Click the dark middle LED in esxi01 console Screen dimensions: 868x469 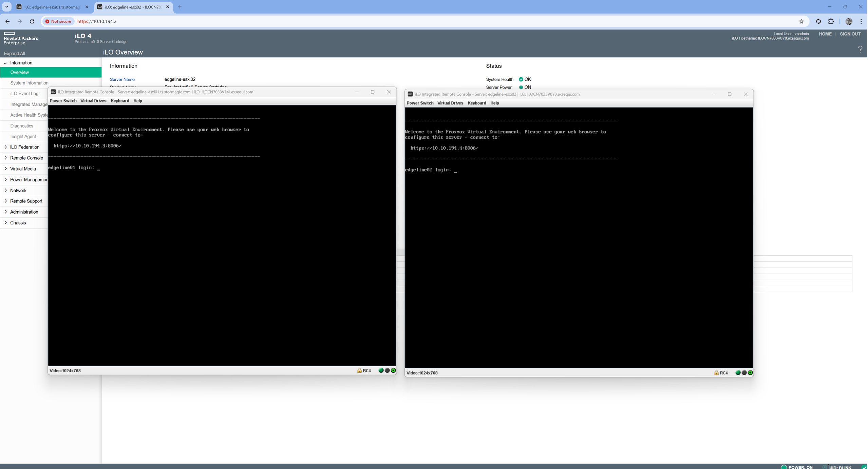387,371
